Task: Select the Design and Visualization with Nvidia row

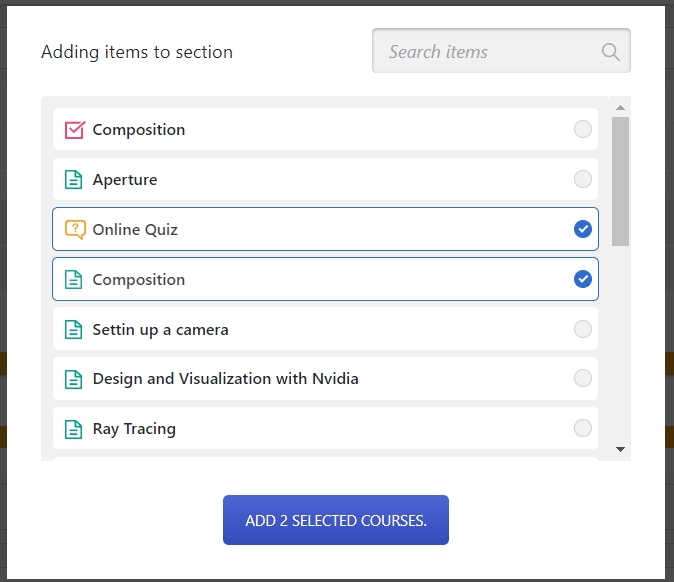Action: point(325,379)
